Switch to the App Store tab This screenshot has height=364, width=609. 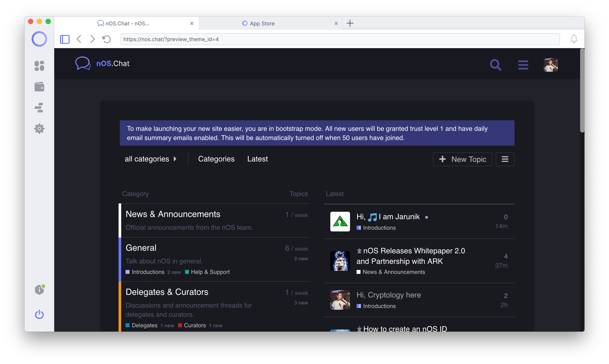271,23
